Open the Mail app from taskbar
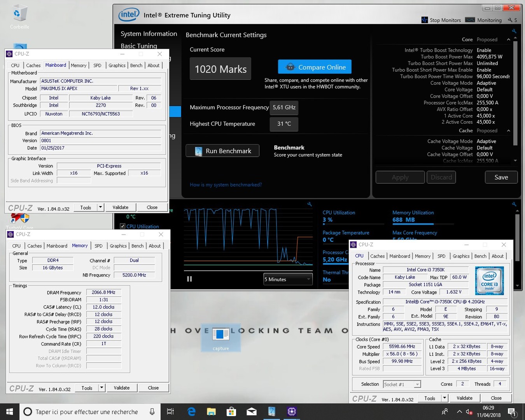This screenshot has width=525, height=420. click(x=252, y=411)
